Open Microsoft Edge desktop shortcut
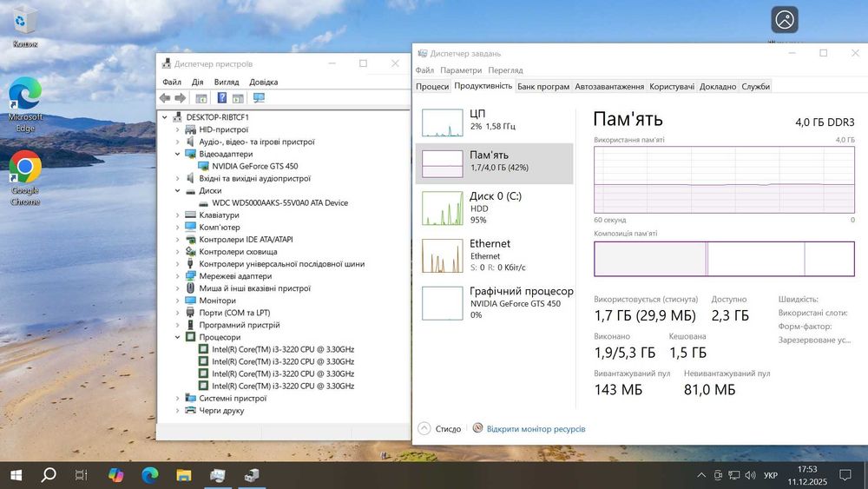This screenshot has width=868, height=489. tap(25, 105)
